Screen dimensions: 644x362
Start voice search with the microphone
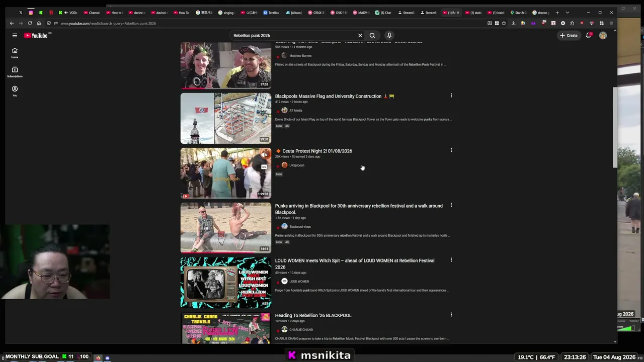point(389,35)
